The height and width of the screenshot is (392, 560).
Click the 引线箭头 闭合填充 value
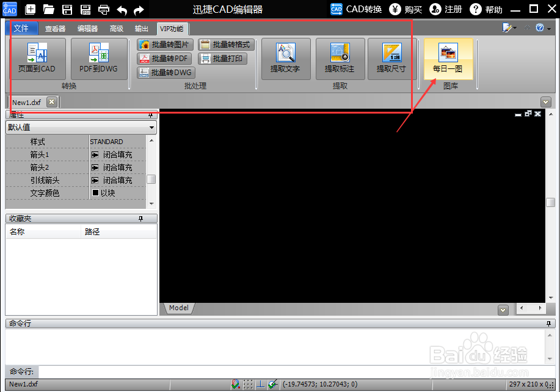pos(117,180)
